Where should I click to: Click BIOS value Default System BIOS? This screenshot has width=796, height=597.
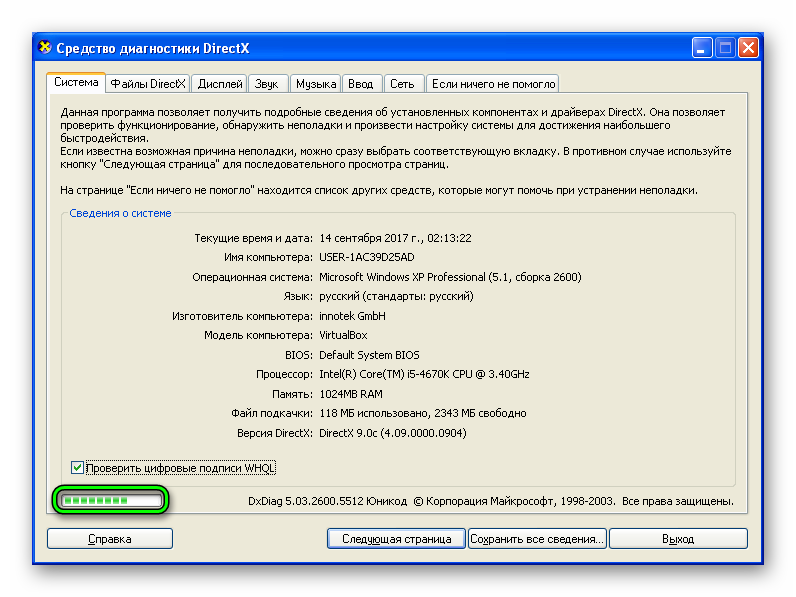pos(369,355)
